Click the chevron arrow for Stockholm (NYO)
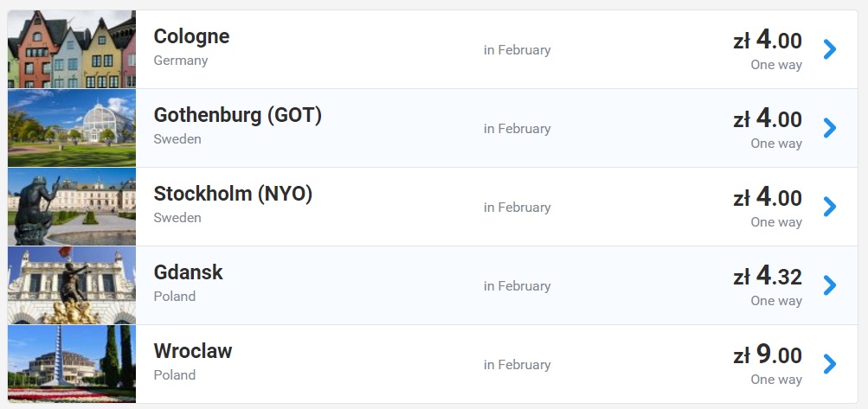Image resolution: width=868 pixels, height=409 pixels. coord(829,207)
